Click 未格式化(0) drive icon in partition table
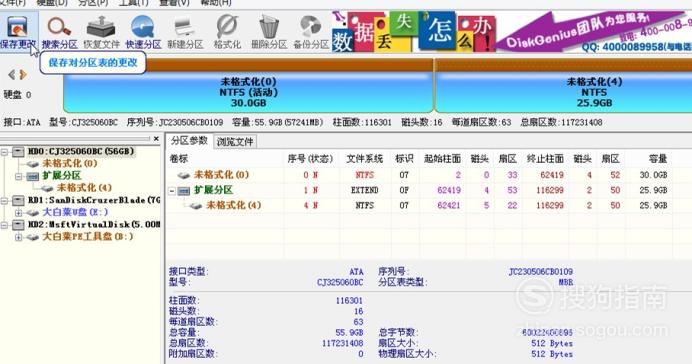The height and width of the screenshot is (364, 692). point(184,175)
